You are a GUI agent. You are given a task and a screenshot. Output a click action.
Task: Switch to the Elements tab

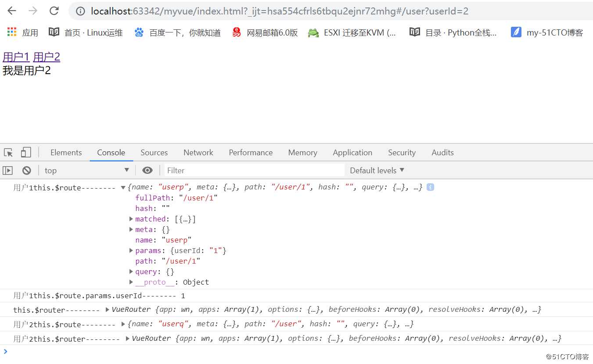(66, 153)
